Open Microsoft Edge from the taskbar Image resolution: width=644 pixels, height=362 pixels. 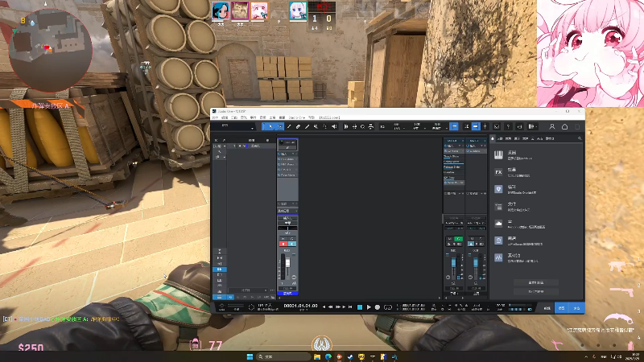tap(328, 356)
